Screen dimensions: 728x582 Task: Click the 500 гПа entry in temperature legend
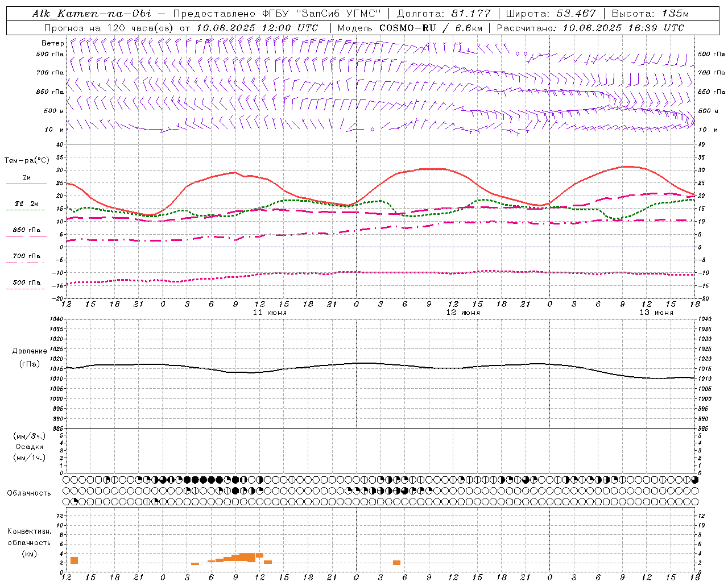tap(27, 282)
